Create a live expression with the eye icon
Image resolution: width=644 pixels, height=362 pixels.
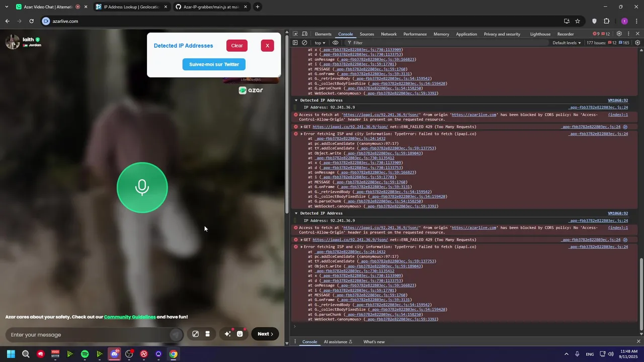(x=336, y=43)
